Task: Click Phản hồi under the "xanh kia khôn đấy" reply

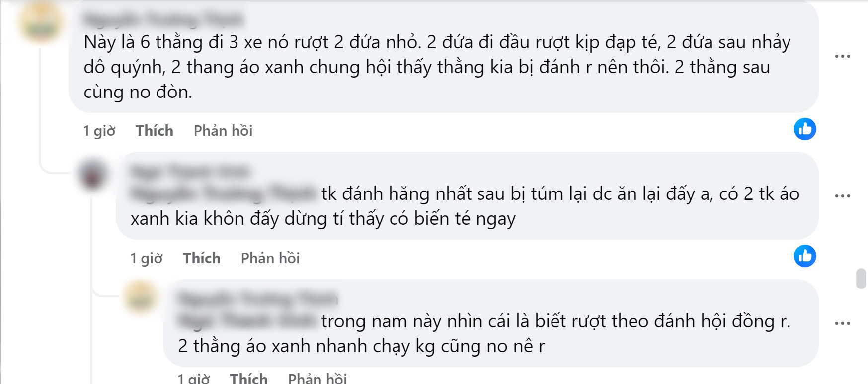Action: point(270,258)
